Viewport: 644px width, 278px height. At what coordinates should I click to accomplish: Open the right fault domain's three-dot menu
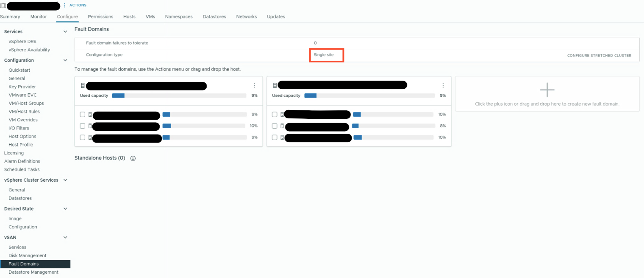[x=443, y=85]
